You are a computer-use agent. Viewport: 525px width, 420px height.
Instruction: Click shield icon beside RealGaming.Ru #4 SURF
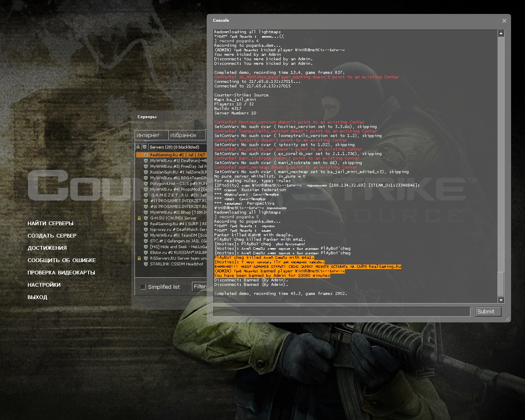pyautogui.click(x=146, y=224)
